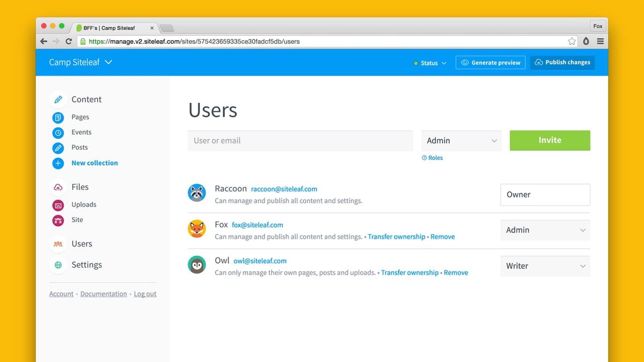Open Posts in the sidebar

[x=79, y=147]
